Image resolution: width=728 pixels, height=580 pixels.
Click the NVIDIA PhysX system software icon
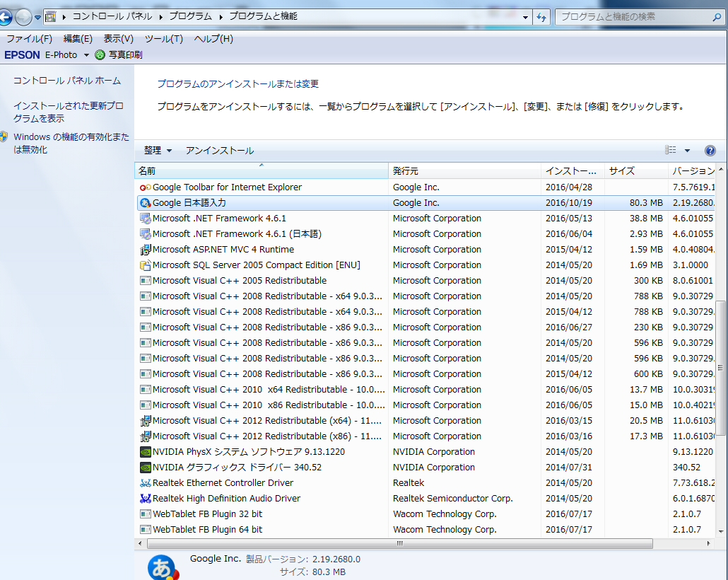(146, 452)
